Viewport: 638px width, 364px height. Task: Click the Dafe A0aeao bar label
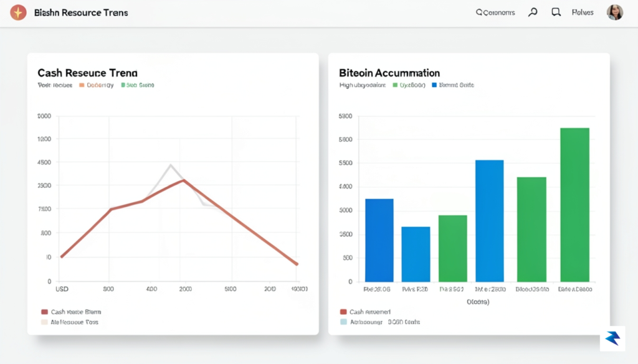575,289
